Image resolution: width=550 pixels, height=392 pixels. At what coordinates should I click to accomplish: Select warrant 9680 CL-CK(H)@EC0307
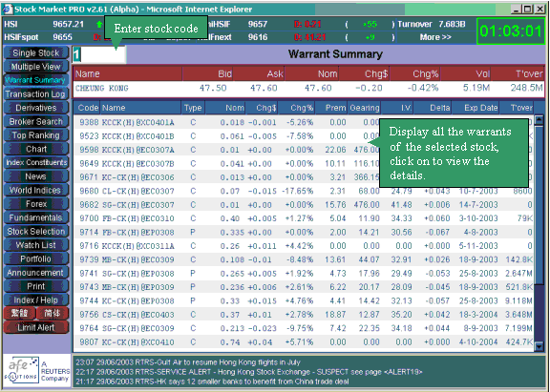[304, 191]
